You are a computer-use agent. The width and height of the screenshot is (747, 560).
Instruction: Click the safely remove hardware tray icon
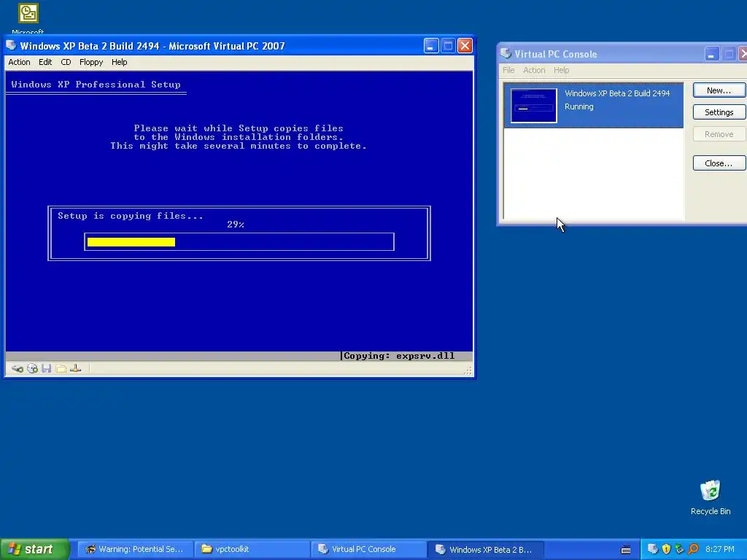click(679, 549)
